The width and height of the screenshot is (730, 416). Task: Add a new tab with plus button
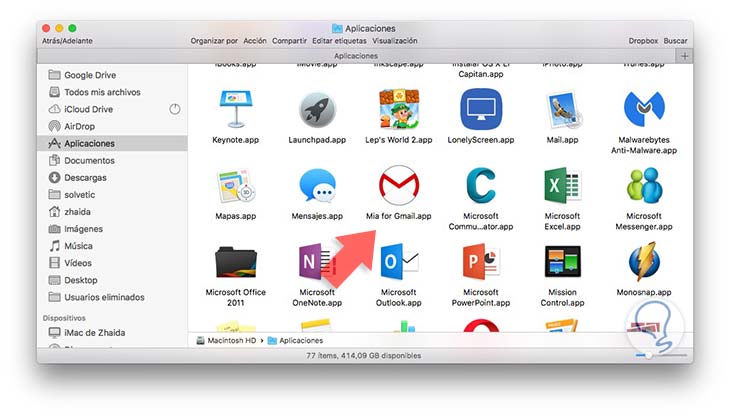[684, 56]
